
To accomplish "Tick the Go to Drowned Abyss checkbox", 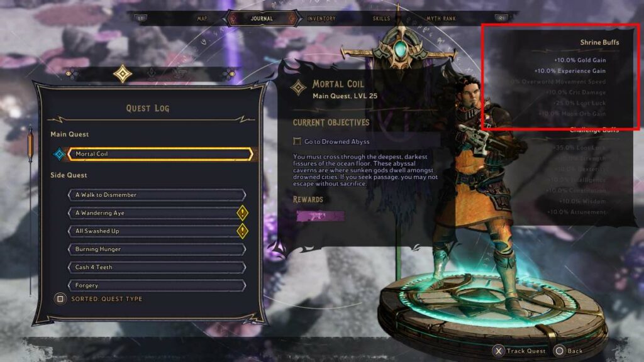I will point(297,141).
